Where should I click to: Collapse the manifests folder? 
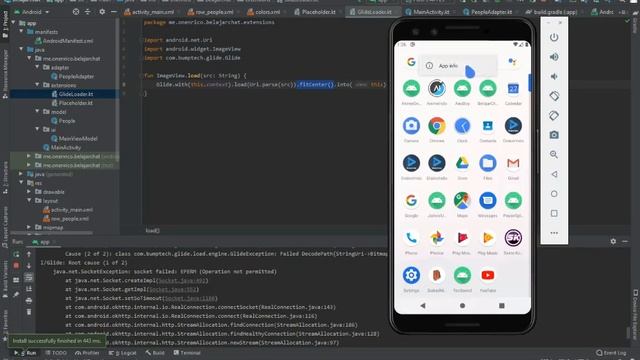[x=21, y=32]
